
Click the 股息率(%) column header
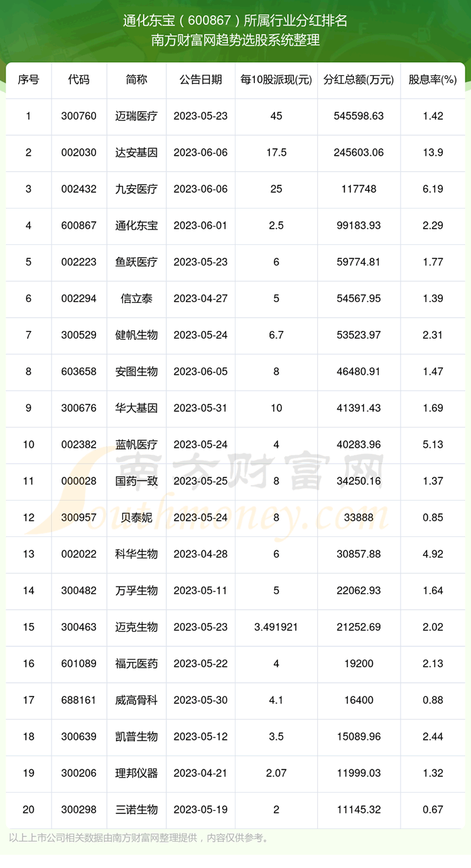tap(433, 80)
